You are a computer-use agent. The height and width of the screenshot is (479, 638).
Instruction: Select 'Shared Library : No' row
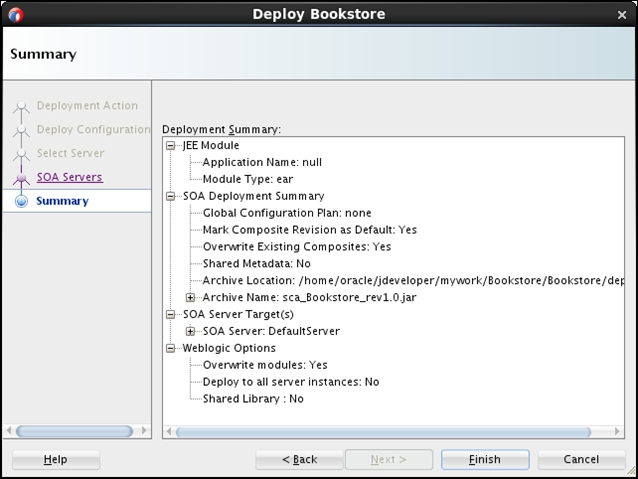[253, 399]
